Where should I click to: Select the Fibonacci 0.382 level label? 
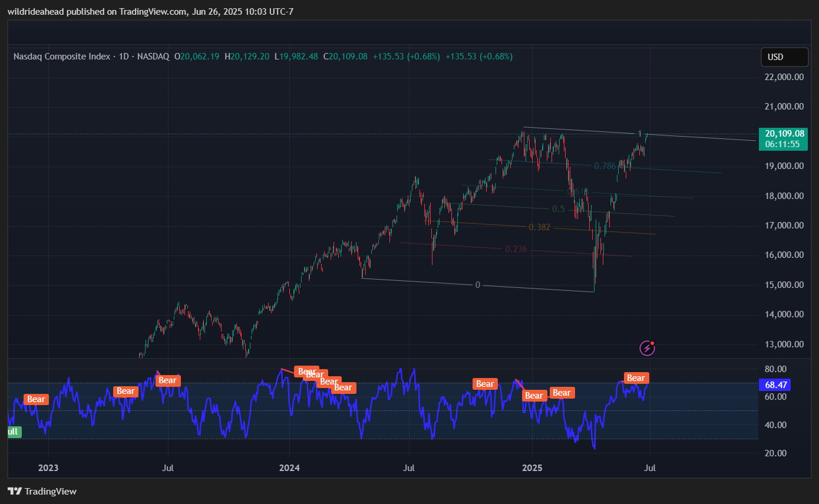point(539,227)
